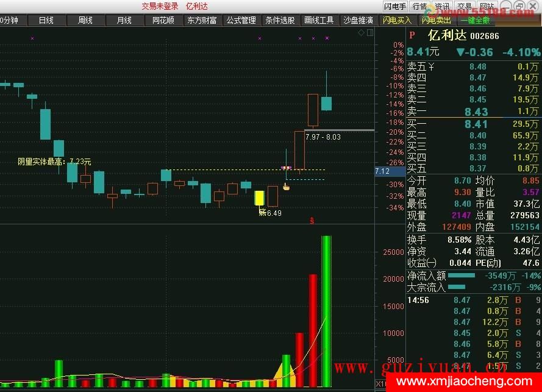The height and width of the screenshot is (392, 542).
Task: Click the red P icon beside 亿利达
Action: click(412, 36)
